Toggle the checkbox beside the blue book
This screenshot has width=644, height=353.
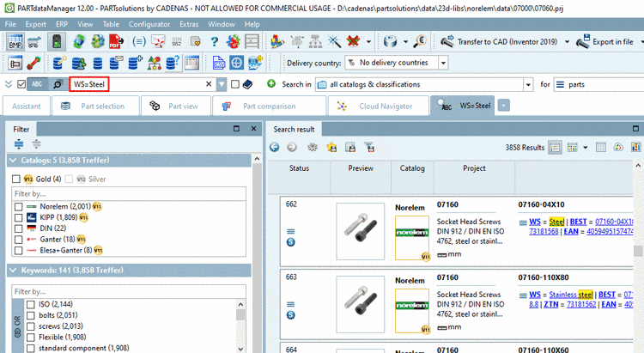235,84
